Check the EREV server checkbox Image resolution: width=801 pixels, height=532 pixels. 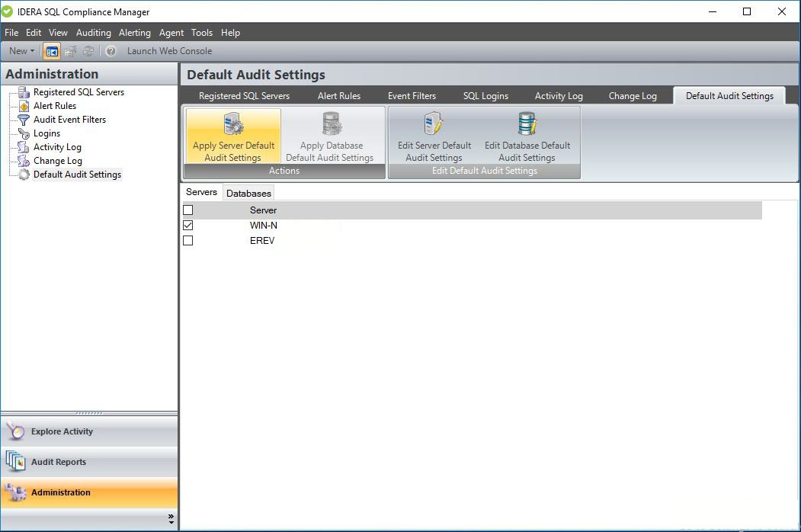coord(188,241)
